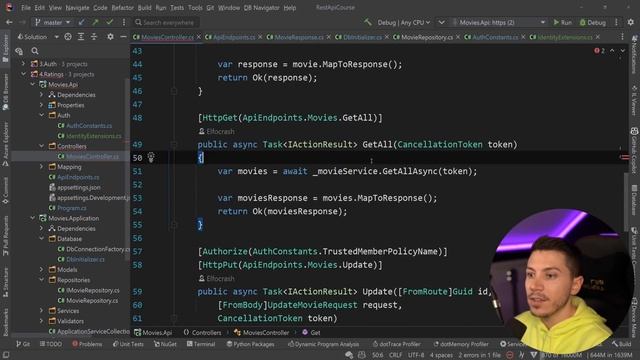The height and width of the screenshot is (360, 640).
Task: Click the MoviesController breadcrumb
Action: (262, 333)
